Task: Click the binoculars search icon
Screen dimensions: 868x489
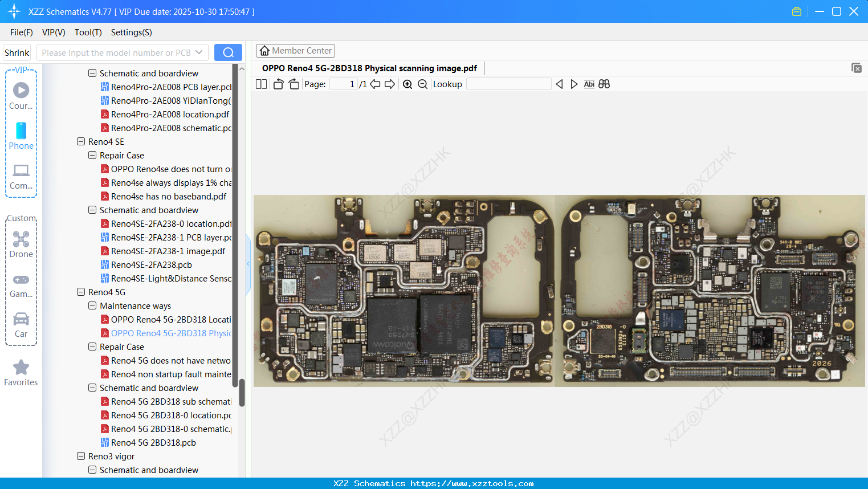Action: [604, 84]
